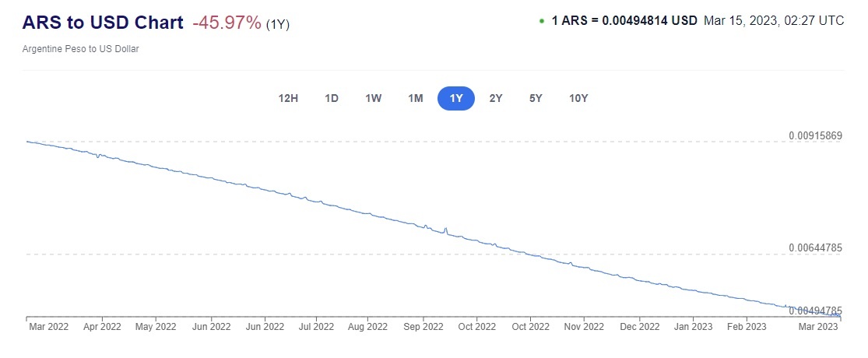Screen dimensions: 868x358
Task: Display the 10Y chart history
Action: [578, 98]
